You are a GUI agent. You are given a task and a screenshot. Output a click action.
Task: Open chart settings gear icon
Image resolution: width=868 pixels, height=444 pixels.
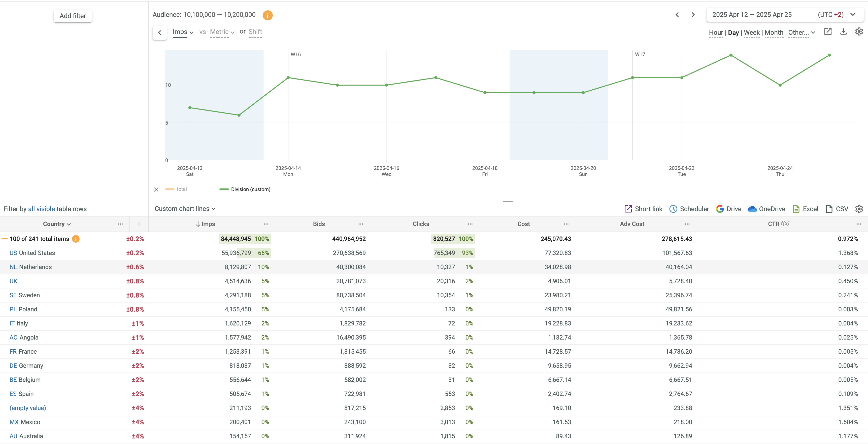[x=859, y=32]
